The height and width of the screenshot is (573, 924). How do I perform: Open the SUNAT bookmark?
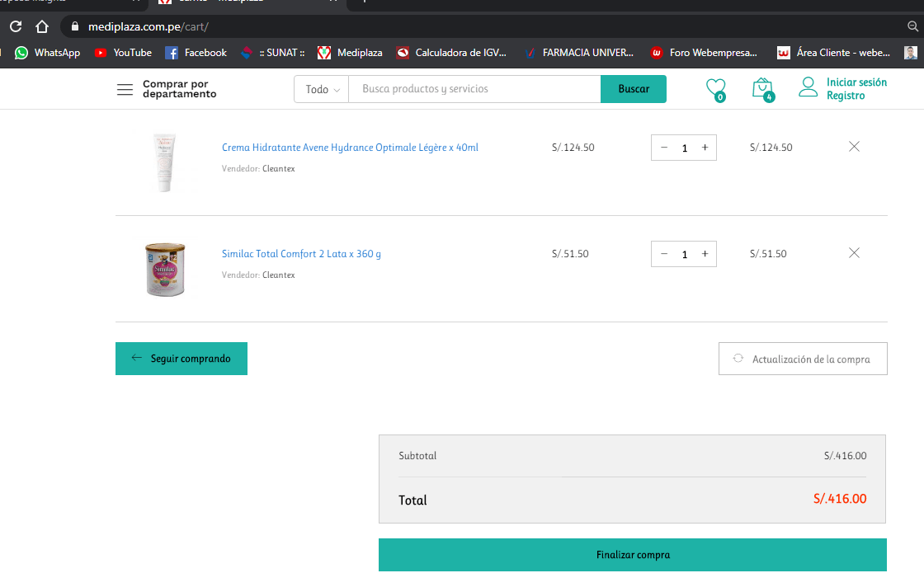click(x=273, y=53)
